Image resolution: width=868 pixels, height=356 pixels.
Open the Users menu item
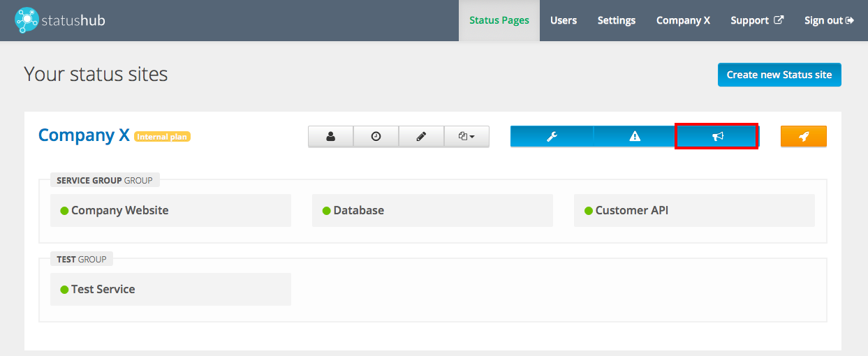pyautogui.click(x=564, y=20)
